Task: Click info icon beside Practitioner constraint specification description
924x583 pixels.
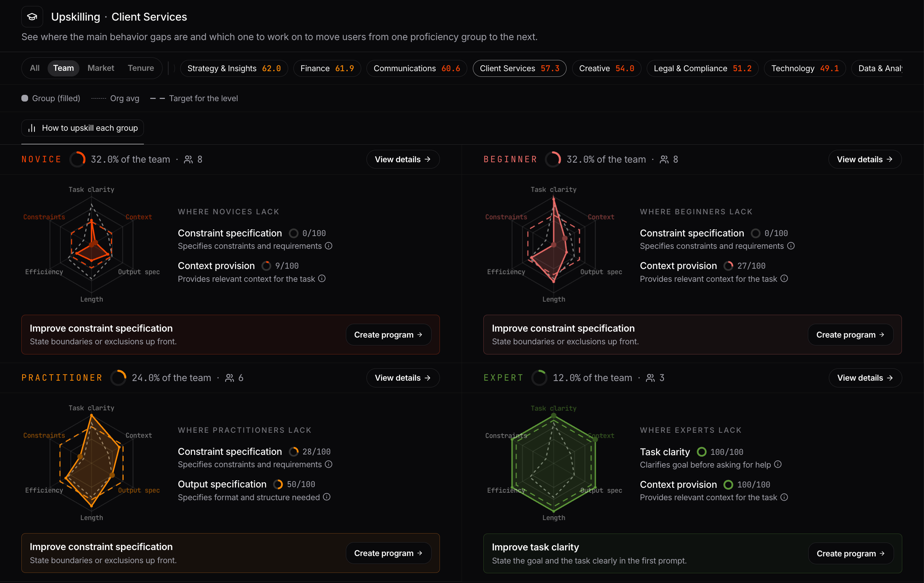Action: pos(329,464)
